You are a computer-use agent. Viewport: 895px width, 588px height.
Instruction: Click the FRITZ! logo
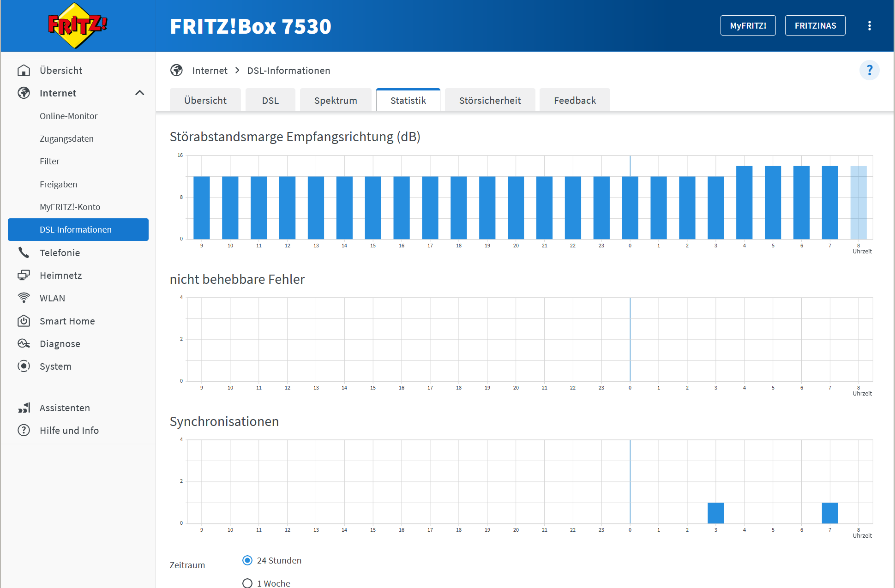click(78, 25)
